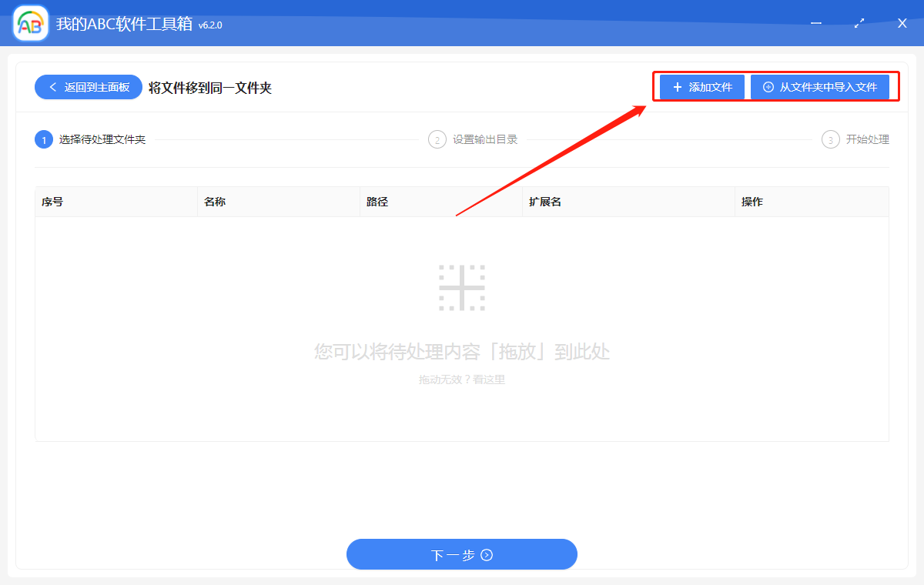The height and width of the screenshot is (585, 924).
Task: Click 从文件夹中导入文件 button
Action: point(824,86)
